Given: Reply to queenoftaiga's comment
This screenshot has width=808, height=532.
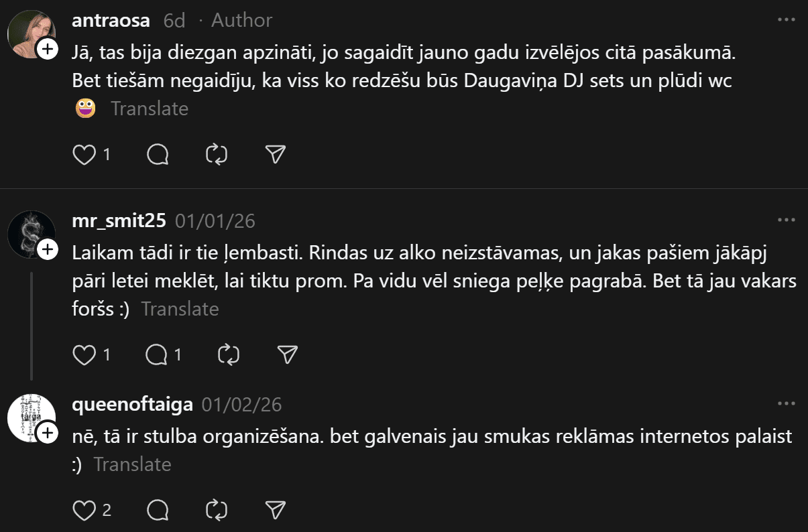Looking at the screenshot, I should (158, 511).
